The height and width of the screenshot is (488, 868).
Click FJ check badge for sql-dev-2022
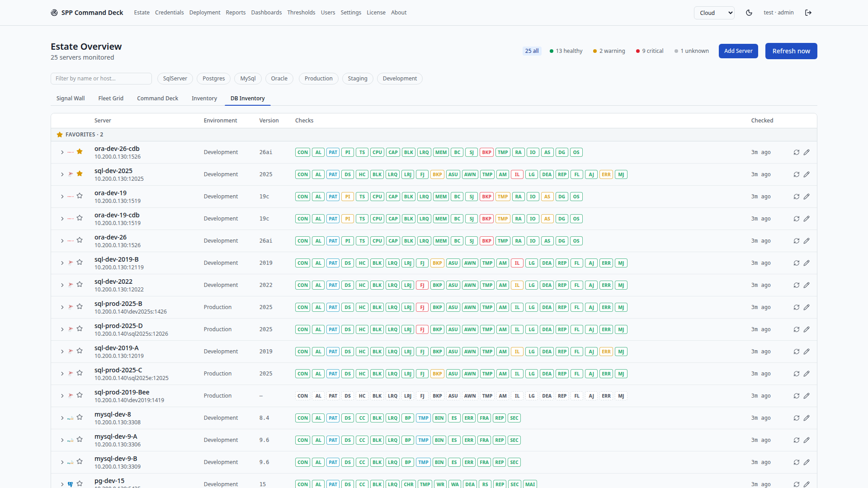pyautogui.click(x=422, y=285)
